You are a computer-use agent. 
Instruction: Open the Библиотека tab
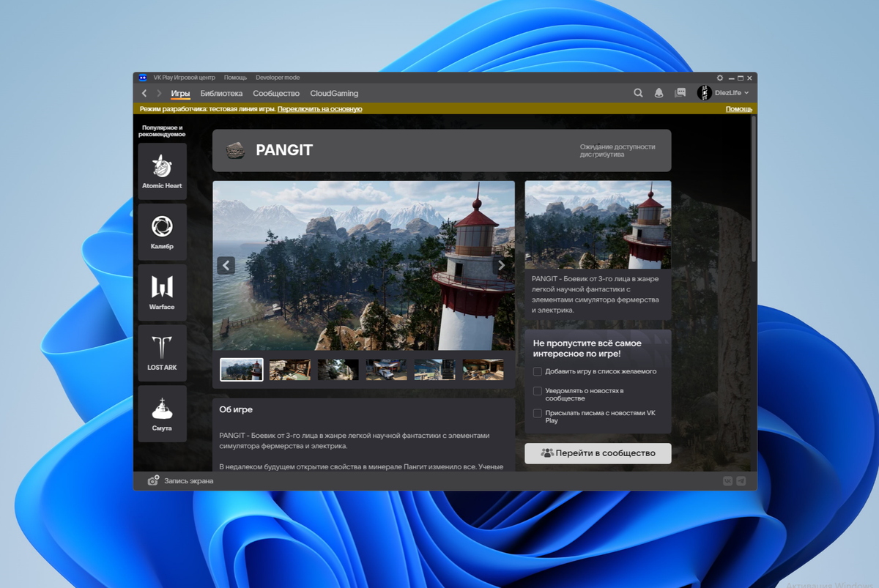coord(221,93)
